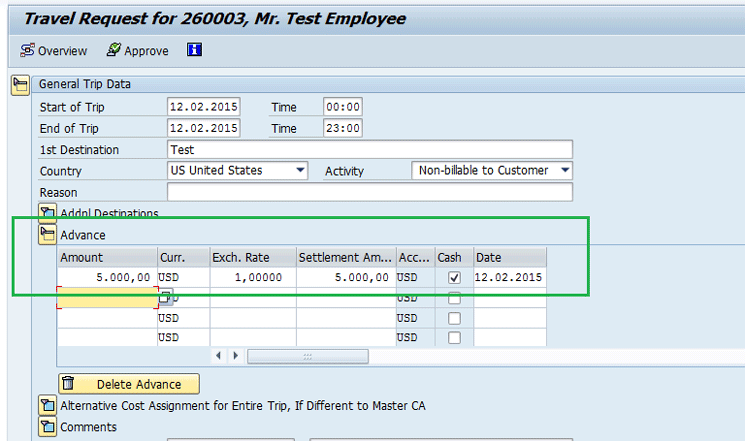This screenshot has height=441, width=745.
Task: Open search help beside the Amount field
Action: click(165, 297)
